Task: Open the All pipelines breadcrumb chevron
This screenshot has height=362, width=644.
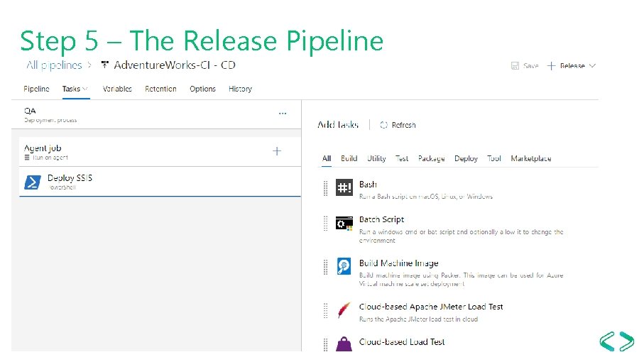Action: pyautogui.click(x=89, y=65)
